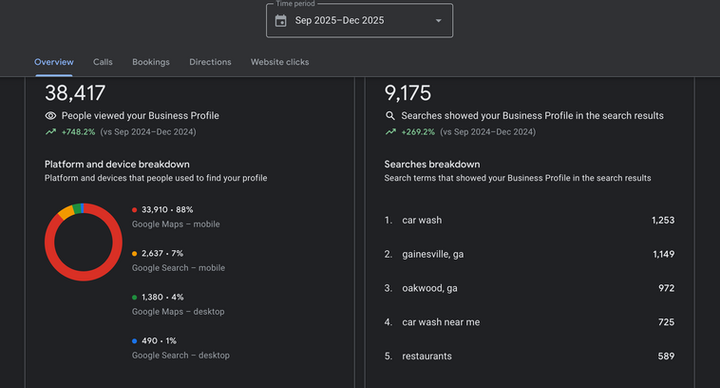720x388 pixels.
Task: Click the orange dot for Google Search mobile
Action: point(135,253)
